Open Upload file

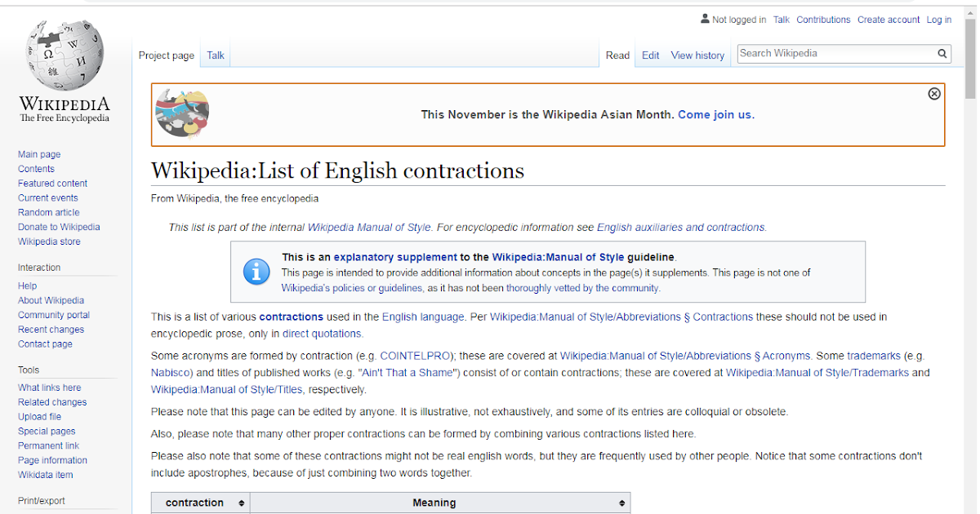click(x=39, y=418)
